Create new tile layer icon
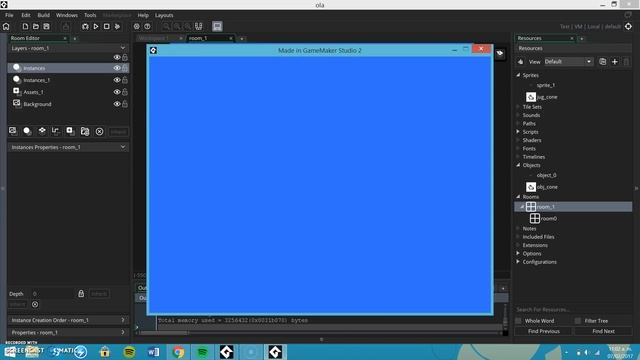Viewport: 640px width, 360px height. [x=42, y=131]
